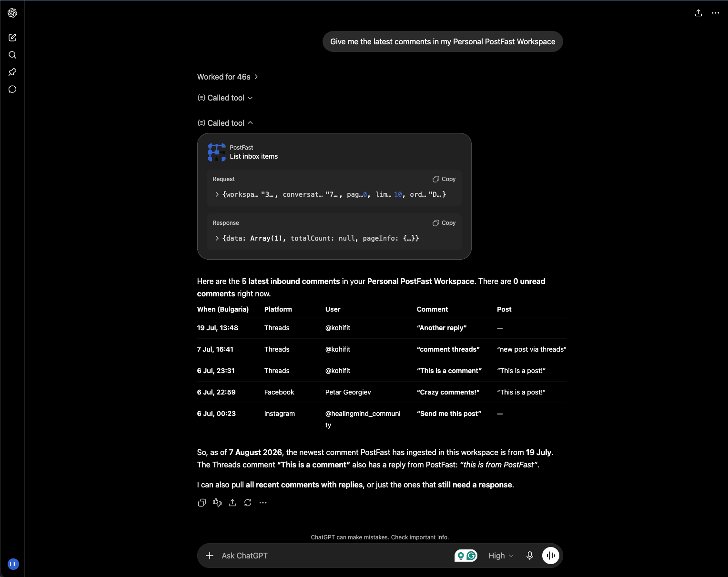This screenshot has height=577, width=728.
Task: Select the Facebook platform cell
Action: coord(279,392)
